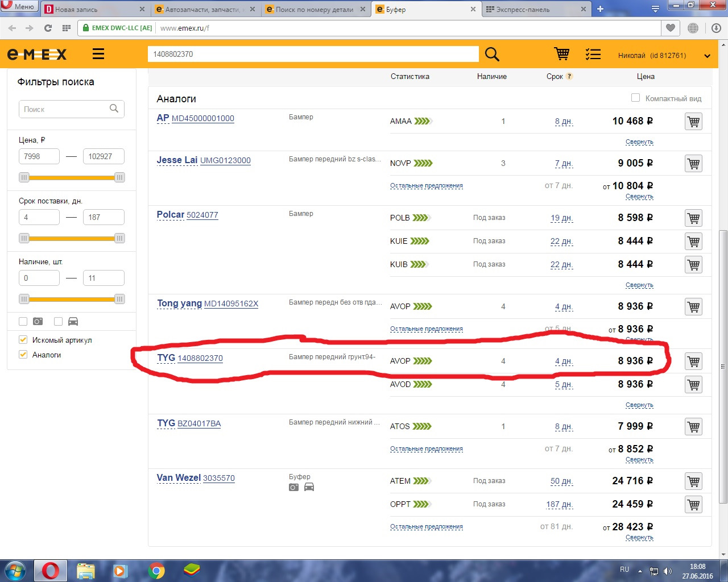Switch to the Автозапчасти, запчасти tab
This screenshot has height=582, width=728.
click(x=206, y=9)
